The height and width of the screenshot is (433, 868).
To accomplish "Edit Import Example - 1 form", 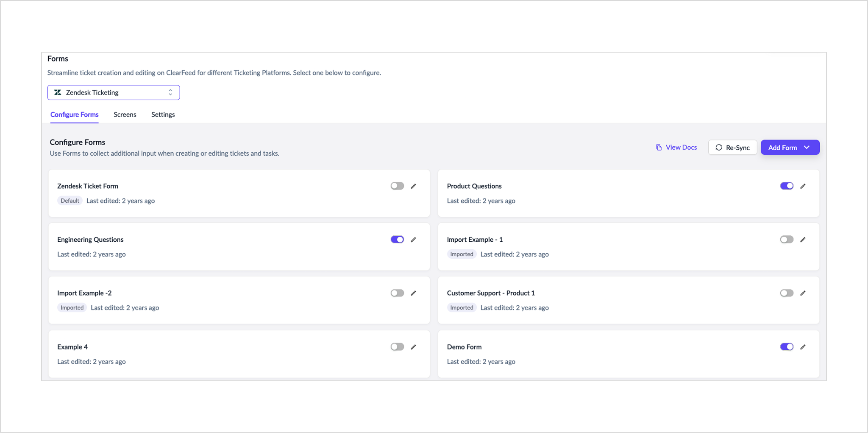I will pyautogui.click(x=803, y=240).
